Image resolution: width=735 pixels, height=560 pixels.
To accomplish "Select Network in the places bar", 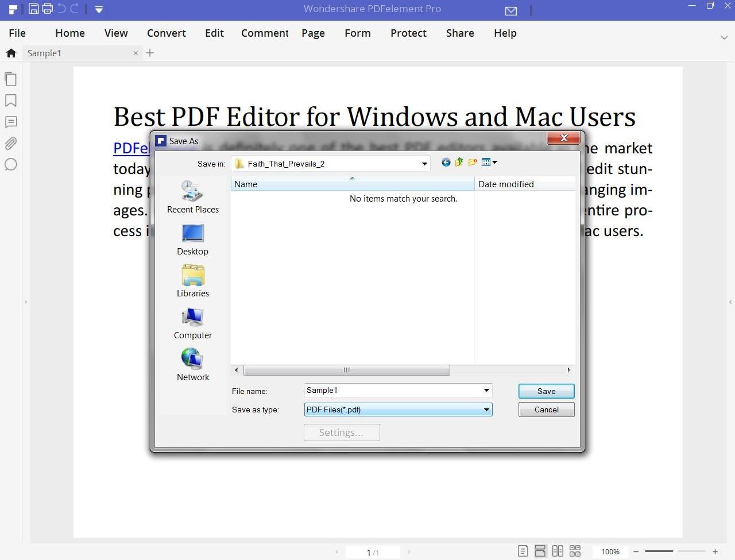I will [x=193, y=365].
